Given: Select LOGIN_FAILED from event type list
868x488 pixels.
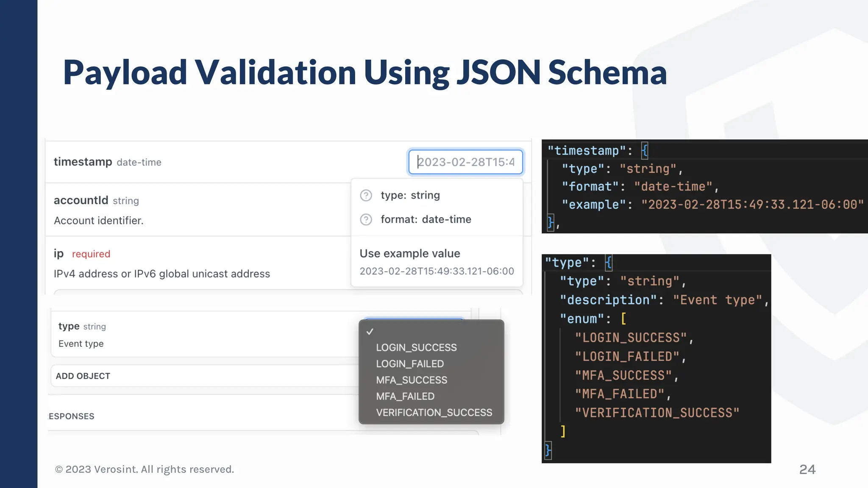Looking at the screenshot, I should [410, 364].
